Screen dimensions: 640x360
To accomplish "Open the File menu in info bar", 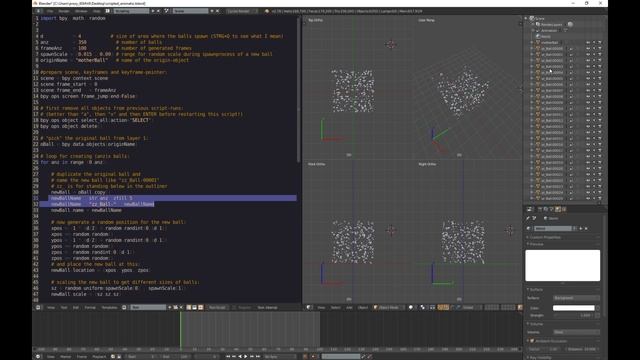I will [50, 11].
